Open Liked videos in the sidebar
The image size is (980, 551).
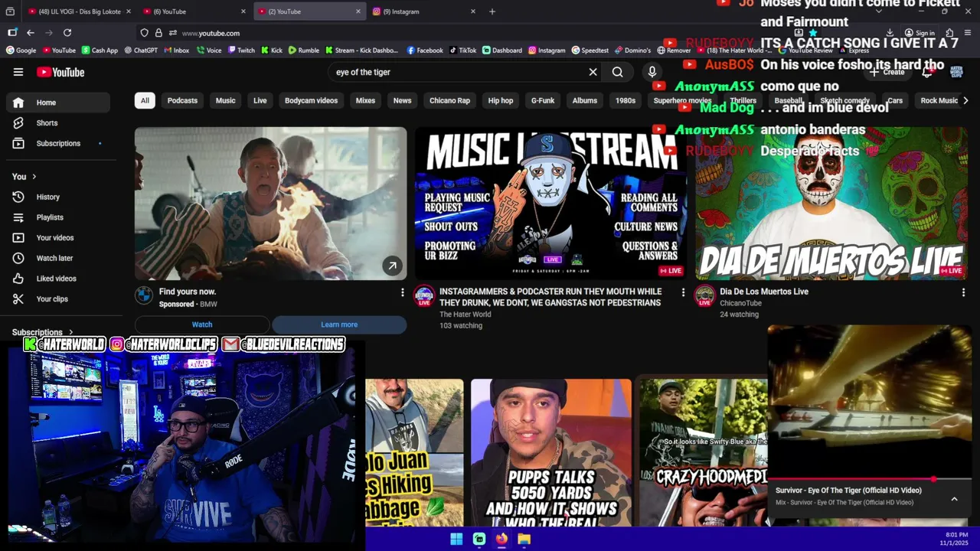tap(58, 279)
